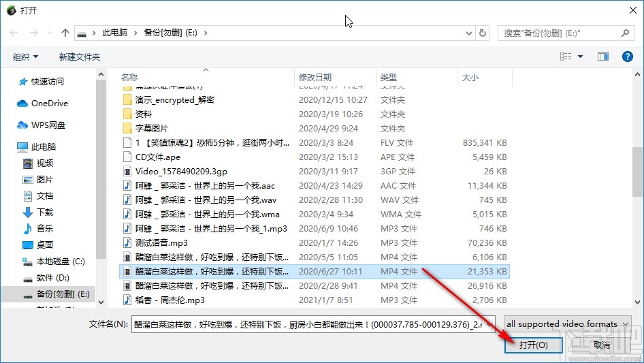Sort by 大小 column header

[470, 77]
